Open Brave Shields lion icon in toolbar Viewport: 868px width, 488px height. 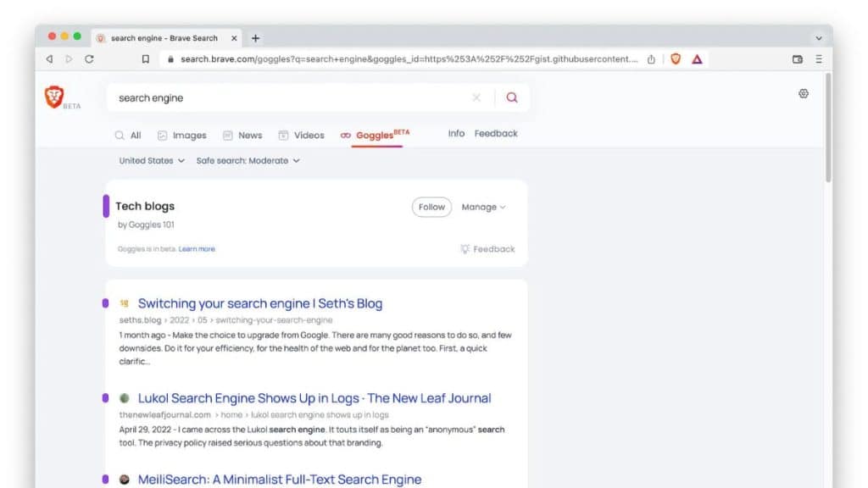click(676, 58)
